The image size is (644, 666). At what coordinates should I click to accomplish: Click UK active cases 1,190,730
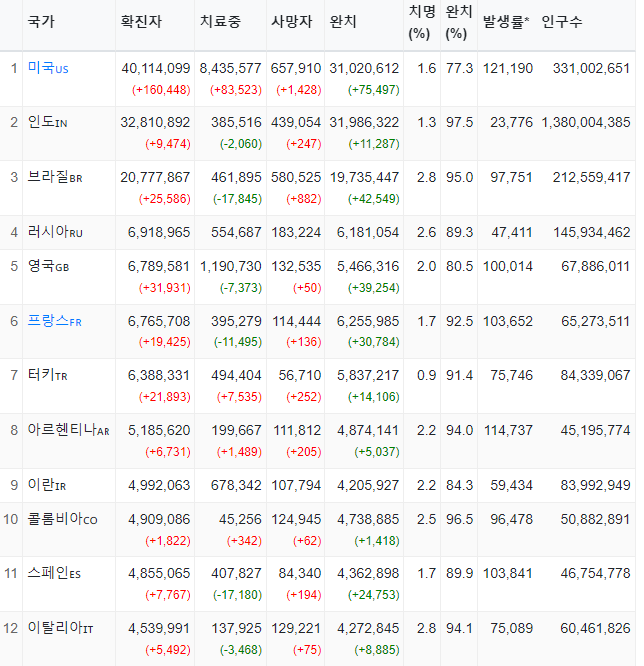tap(231, 267)
